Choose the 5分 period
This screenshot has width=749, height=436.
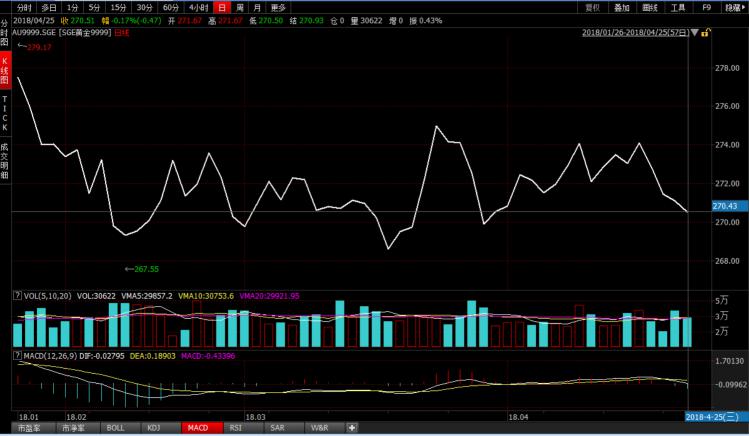pyautogui.click(x=94, y=7)
